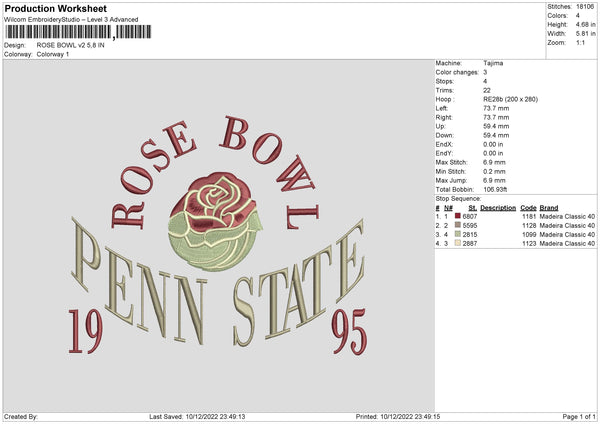
Task: Click code 1099 in stop sequence
Action: [x=529, y=235]
